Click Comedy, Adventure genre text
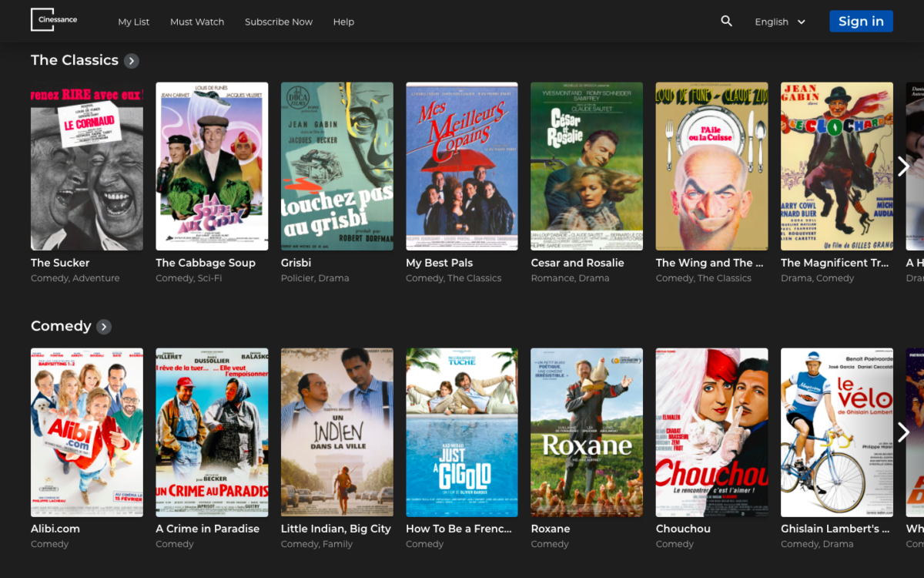Image resolution: width=924 pixels, height=578 pixels. coord(75,278)
